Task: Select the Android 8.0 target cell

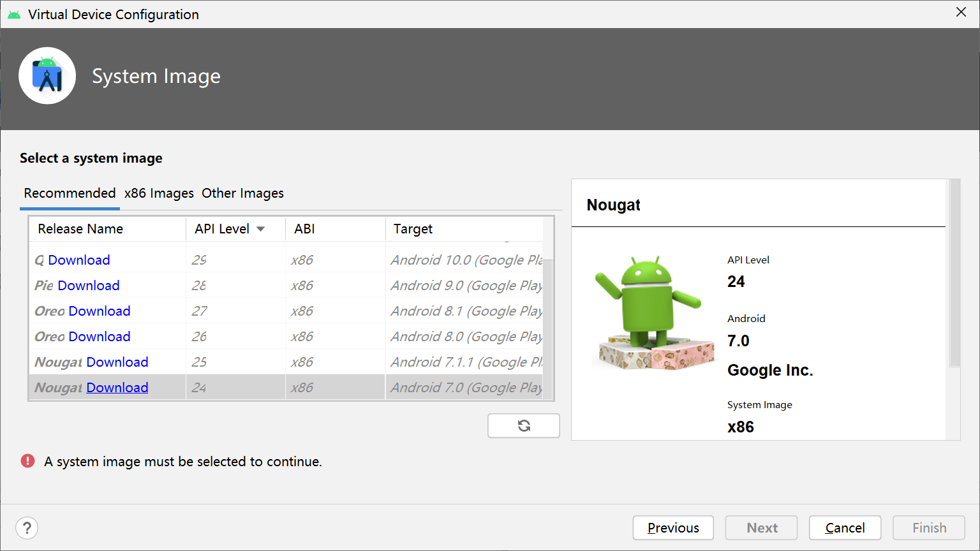Action: 464,337
